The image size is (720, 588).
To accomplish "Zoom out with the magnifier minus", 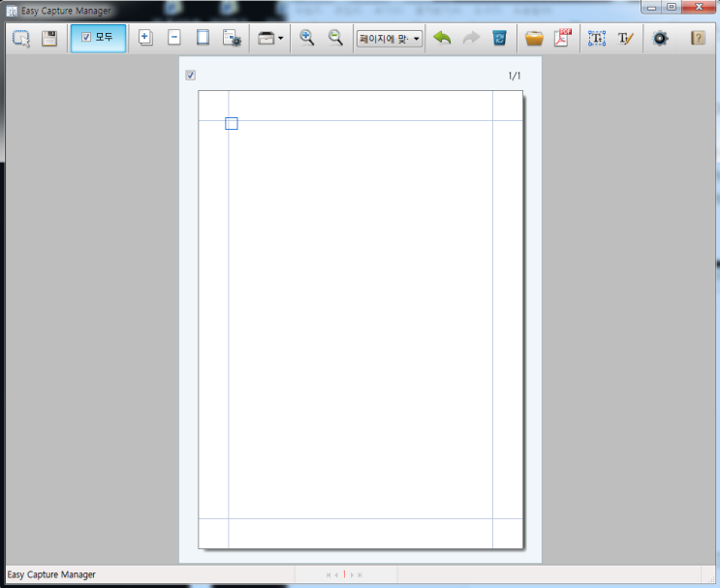I will (335, 38).
